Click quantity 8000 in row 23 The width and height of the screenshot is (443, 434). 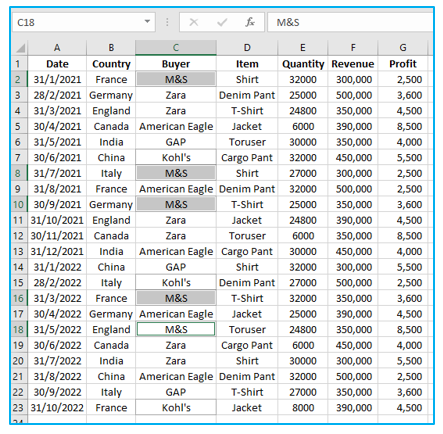[303, 407]
